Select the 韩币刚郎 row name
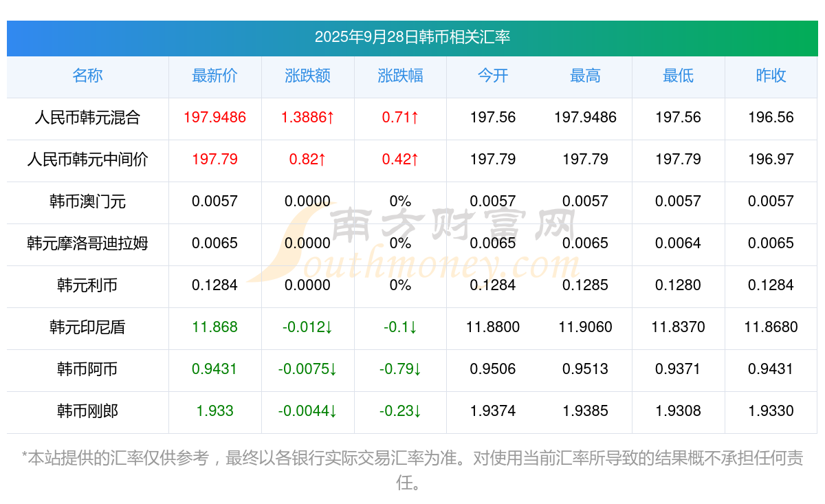 (87, 411)
